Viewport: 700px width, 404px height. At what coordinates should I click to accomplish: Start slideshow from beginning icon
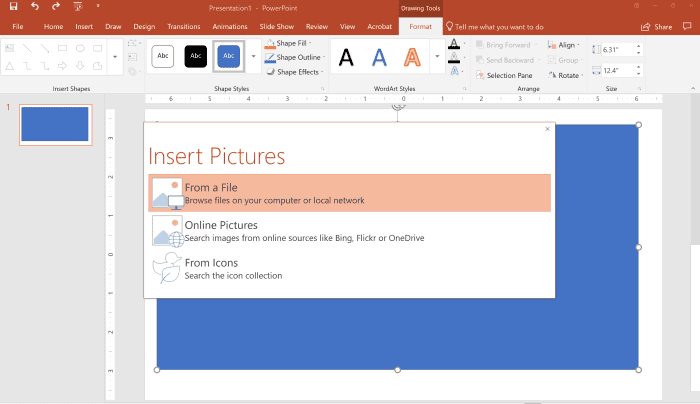point(78,6)
